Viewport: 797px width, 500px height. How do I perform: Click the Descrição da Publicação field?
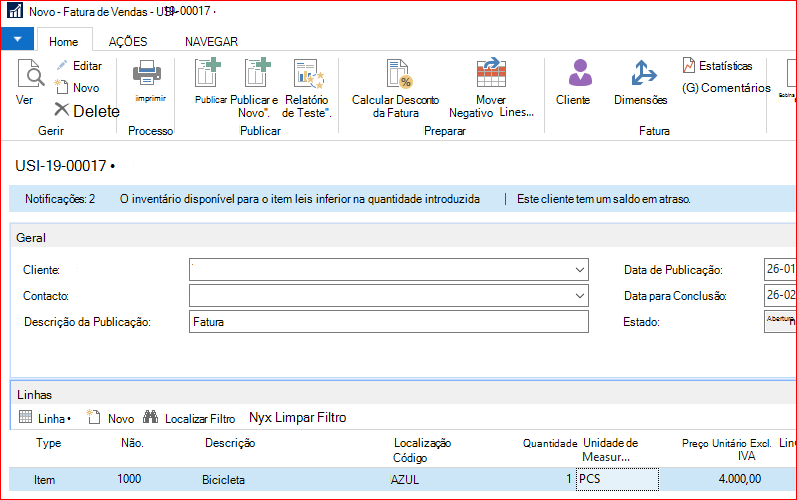click(389, 322)
